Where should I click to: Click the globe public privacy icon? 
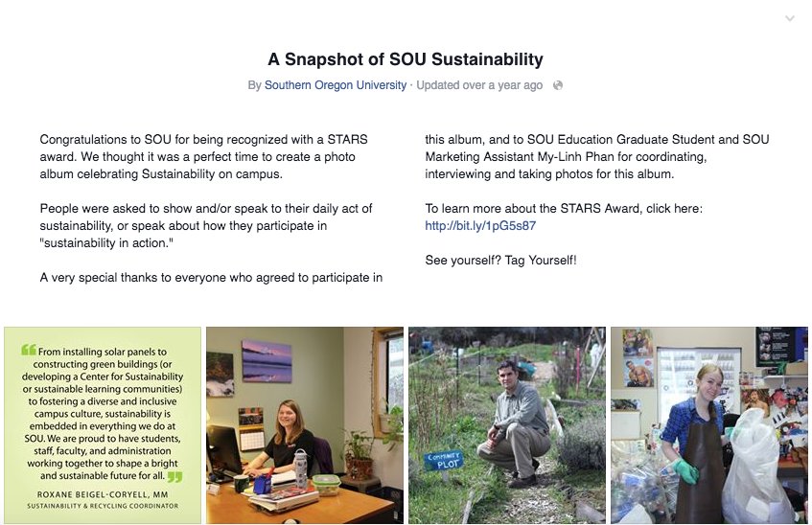558,85
